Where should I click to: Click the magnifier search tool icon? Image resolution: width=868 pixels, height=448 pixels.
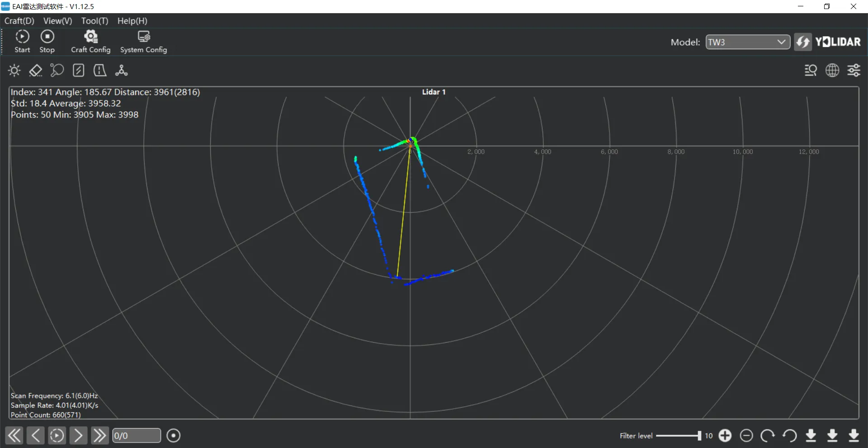[x=57, y=70]
